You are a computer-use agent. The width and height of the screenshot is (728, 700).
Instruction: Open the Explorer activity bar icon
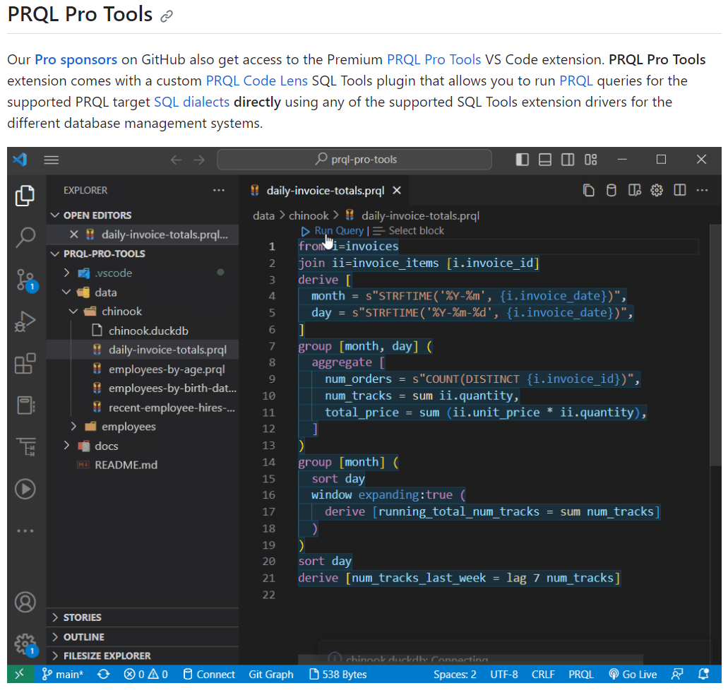coord(25,195)
